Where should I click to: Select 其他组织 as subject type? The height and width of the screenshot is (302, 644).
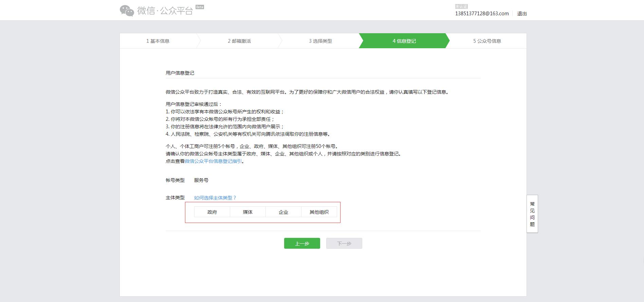319,212
